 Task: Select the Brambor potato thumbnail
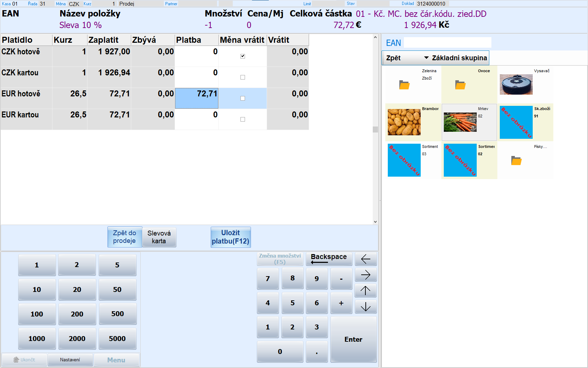pos(404,122)
